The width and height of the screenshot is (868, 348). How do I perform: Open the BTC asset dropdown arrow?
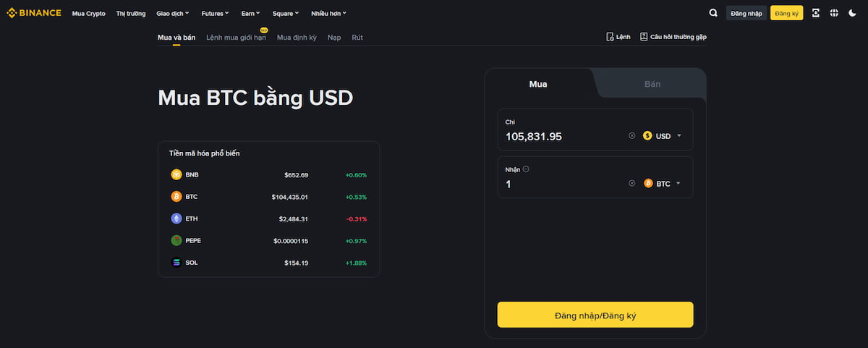click(678, 183)
